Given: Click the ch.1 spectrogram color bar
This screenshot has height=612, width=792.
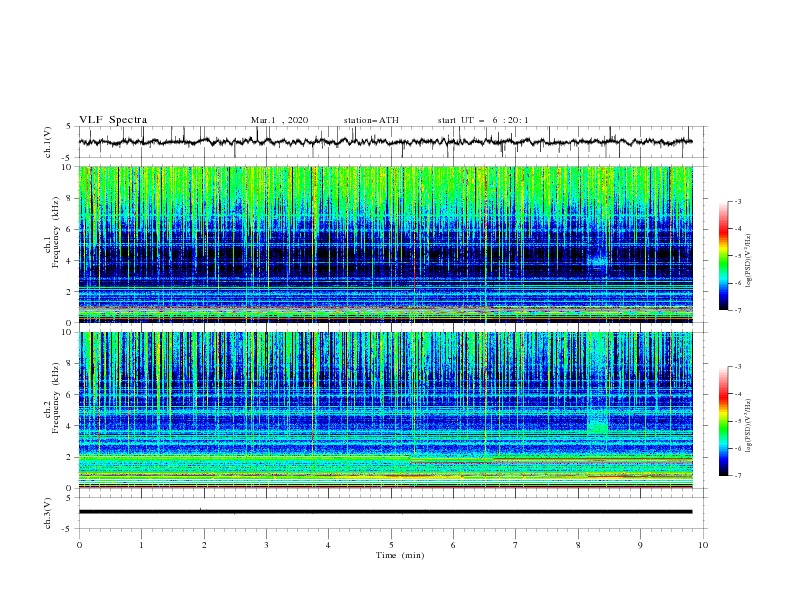Looking at the screenshot, I should tap(723, 256).
